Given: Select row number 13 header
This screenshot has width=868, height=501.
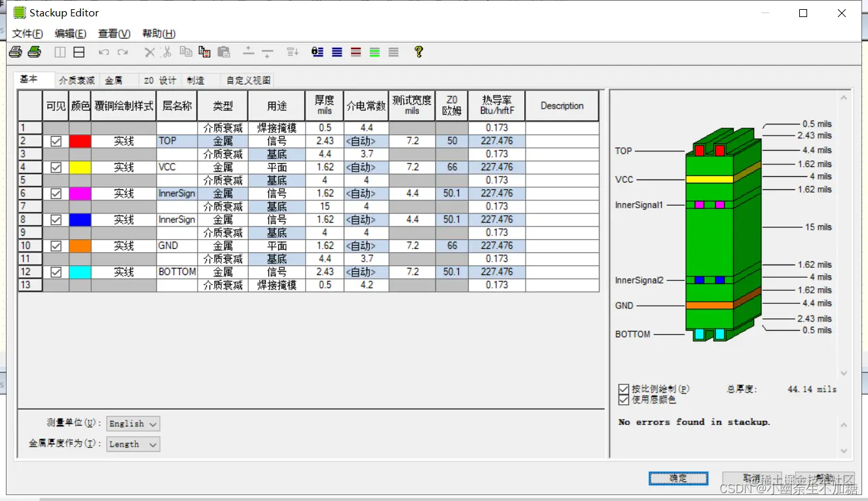Looking at the screenshot, I should [x=30, y=285].
